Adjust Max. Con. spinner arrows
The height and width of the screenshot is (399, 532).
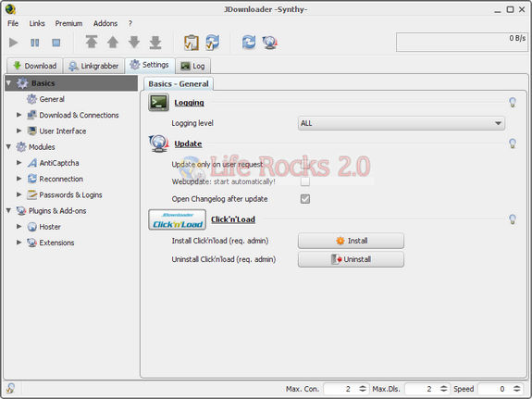point(363,389)
